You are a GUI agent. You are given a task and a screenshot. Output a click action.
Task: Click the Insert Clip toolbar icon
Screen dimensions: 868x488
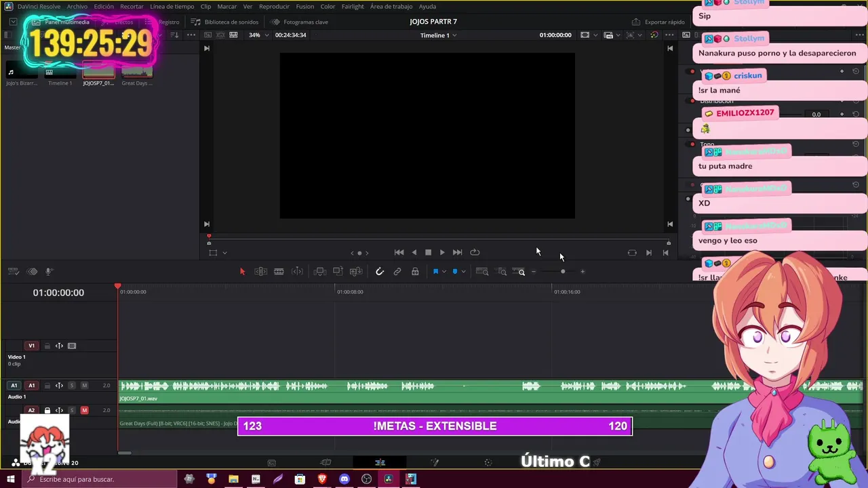[x=320, y=272]
